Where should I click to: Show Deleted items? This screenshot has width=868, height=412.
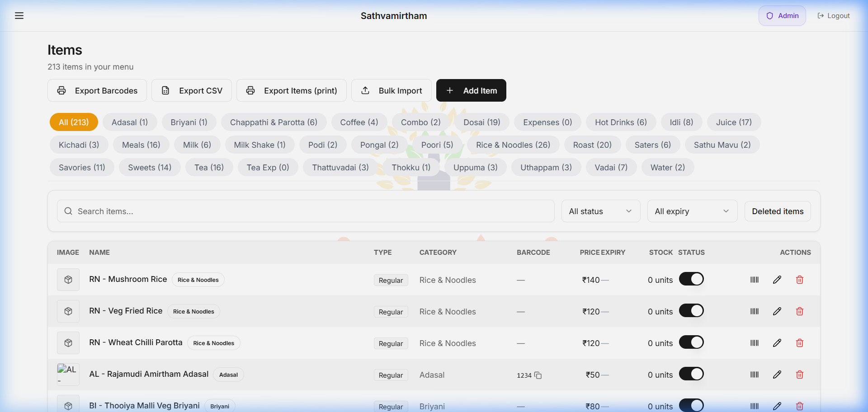pyautogui.click(x=778, y=211)
